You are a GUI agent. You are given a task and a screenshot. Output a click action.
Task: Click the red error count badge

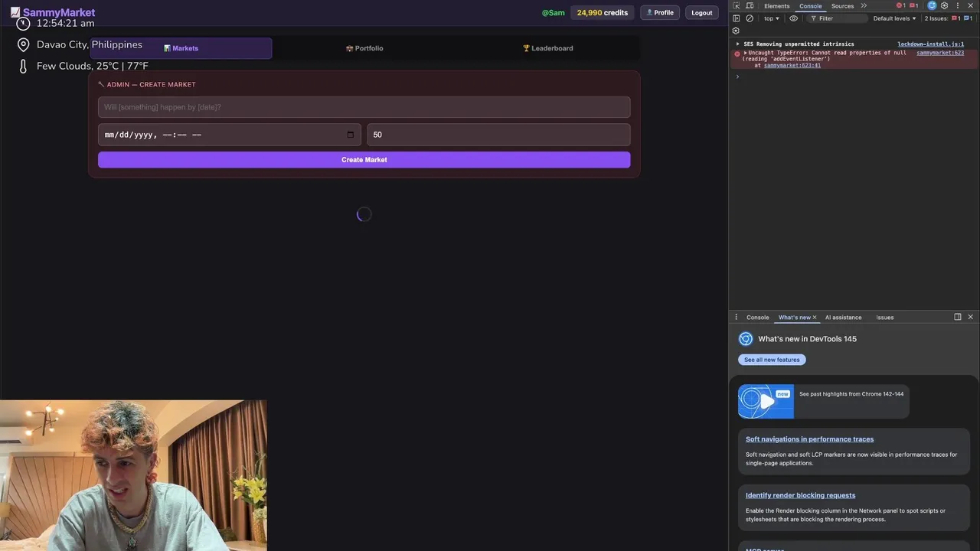coord(900,5)
